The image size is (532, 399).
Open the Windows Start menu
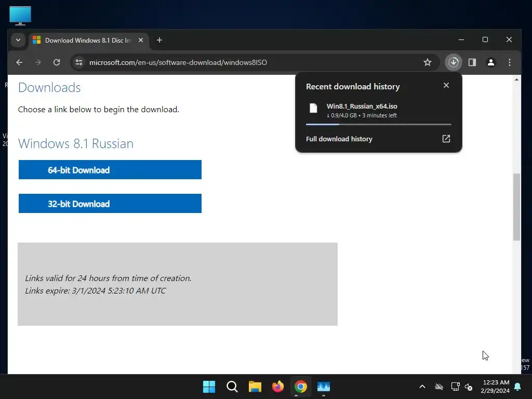[209, 387]
